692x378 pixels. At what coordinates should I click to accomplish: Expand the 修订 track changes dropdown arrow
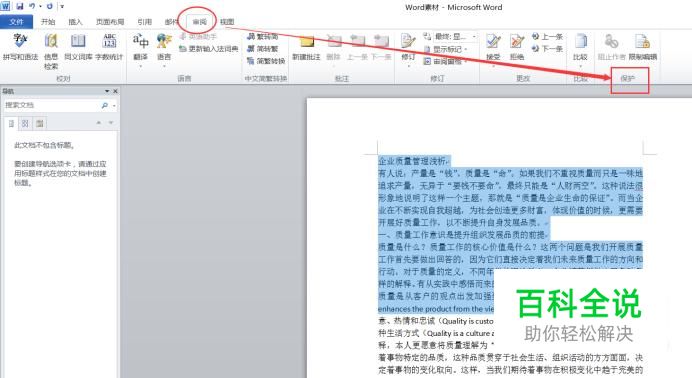click(408, 67)
